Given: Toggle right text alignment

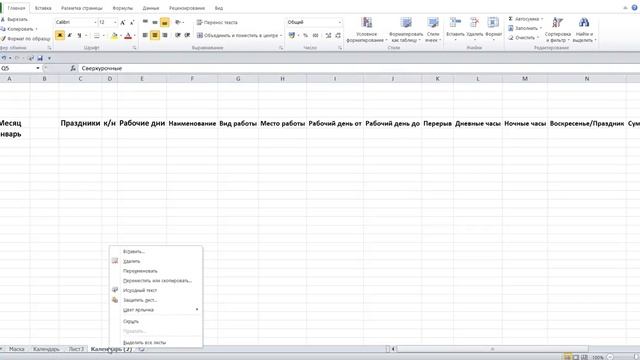Looking at the screenshot, I should coord(164,36).
